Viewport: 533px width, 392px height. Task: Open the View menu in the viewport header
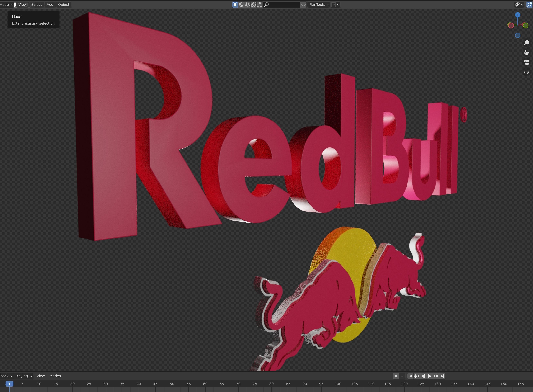tap(22, 5)
